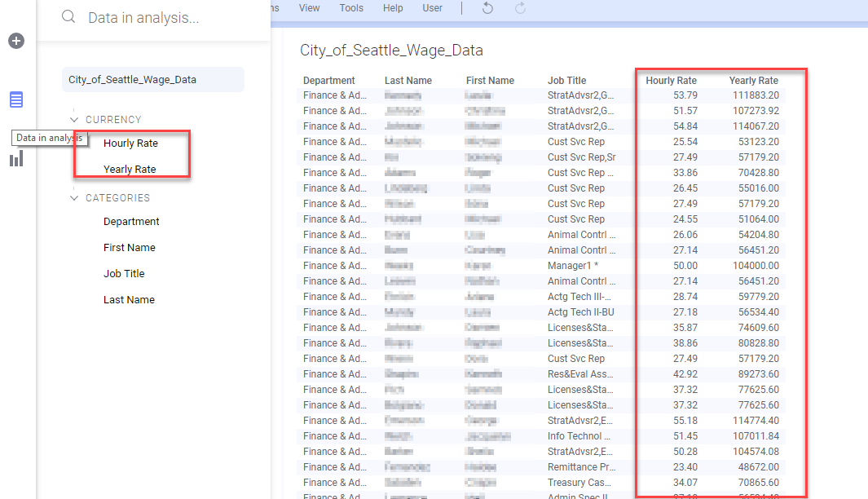Viewport: 868px width, 499px height.
Task: Collapse the CATEGORIES section chevron
Action: 75,198
